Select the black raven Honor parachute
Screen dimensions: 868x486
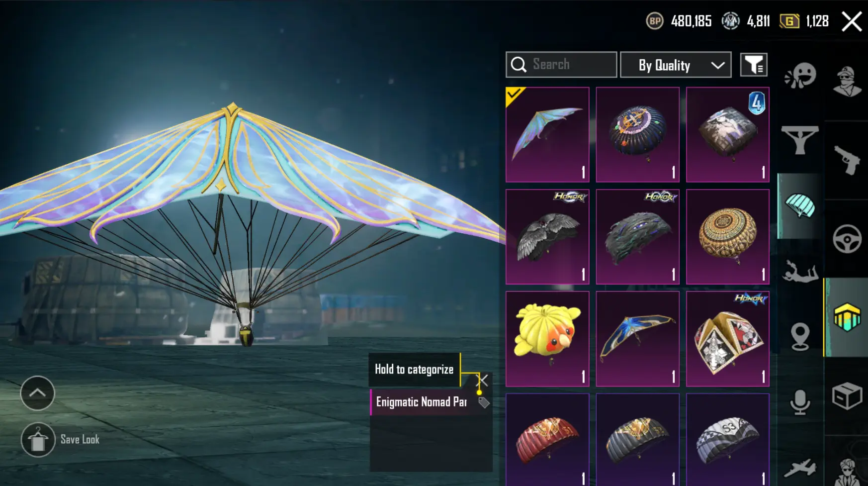[x=547, y=237]
